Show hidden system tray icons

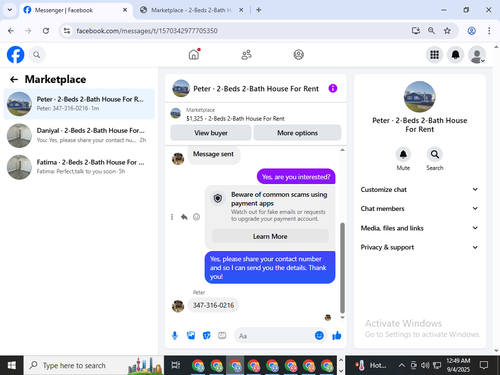(402, 365)
